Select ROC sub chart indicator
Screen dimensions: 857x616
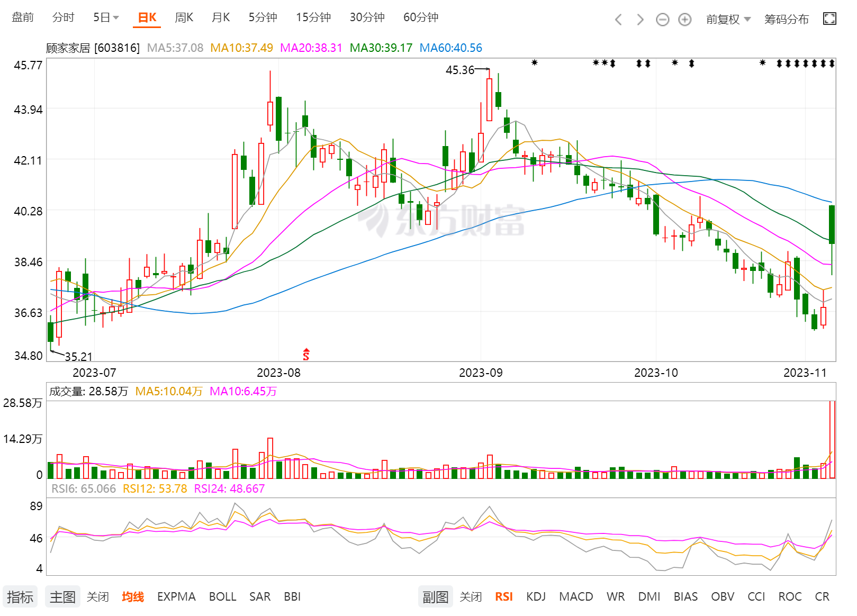pyautogui.click(x=790, y=597)
